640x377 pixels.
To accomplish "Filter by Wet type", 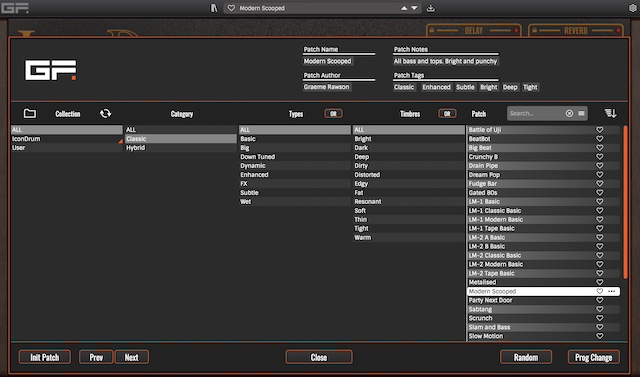I will [x=295, y=202].
